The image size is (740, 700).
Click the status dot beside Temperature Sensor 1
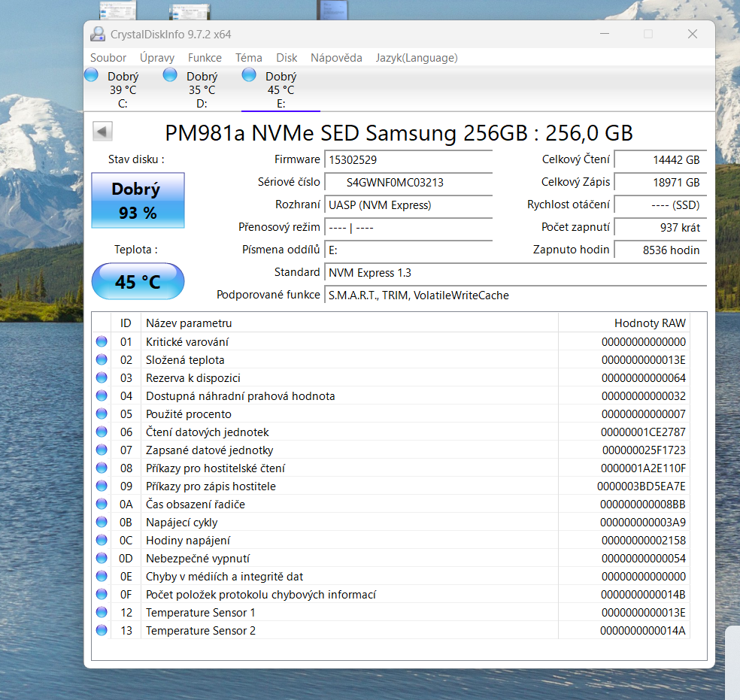point(102,612)
